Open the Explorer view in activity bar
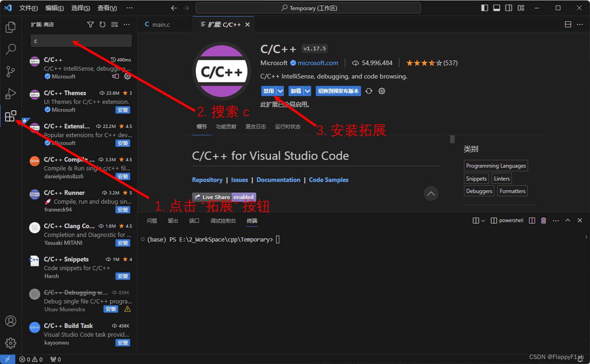Image resolution: width=590 pixels, height=364 pixels. (x=10, y=27)
